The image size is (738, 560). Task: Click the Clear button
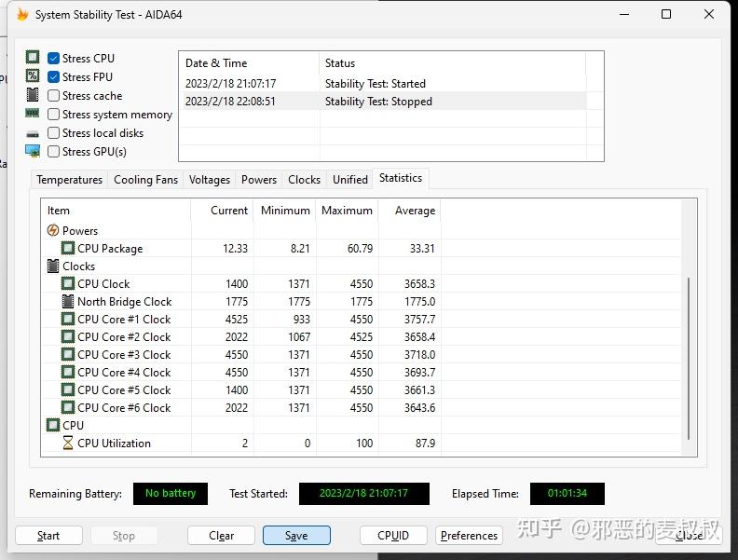click(221, 536)
